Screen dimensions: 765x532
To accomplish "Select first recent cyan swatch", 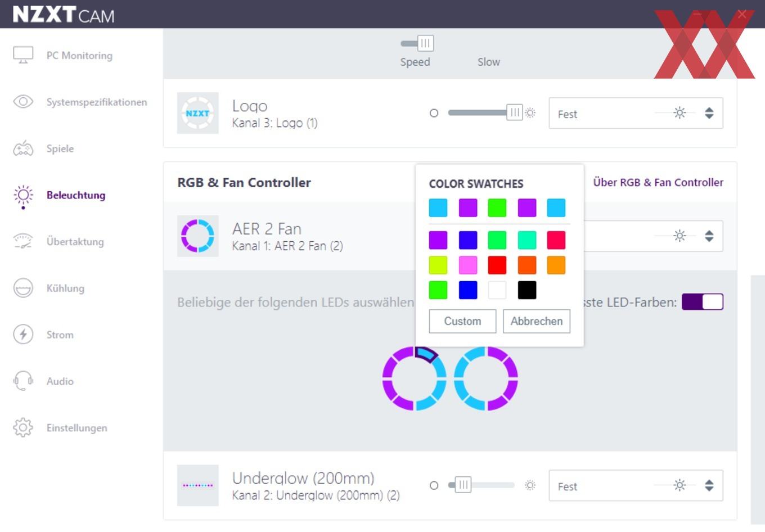I will click(x=438, y=208).
